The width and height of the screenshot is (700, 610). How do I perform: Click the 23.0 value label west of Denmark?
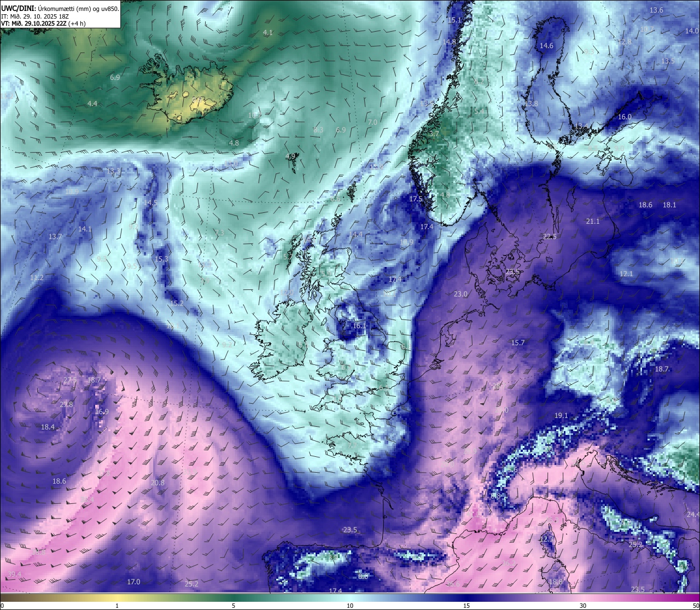click(x=460, y=294)
